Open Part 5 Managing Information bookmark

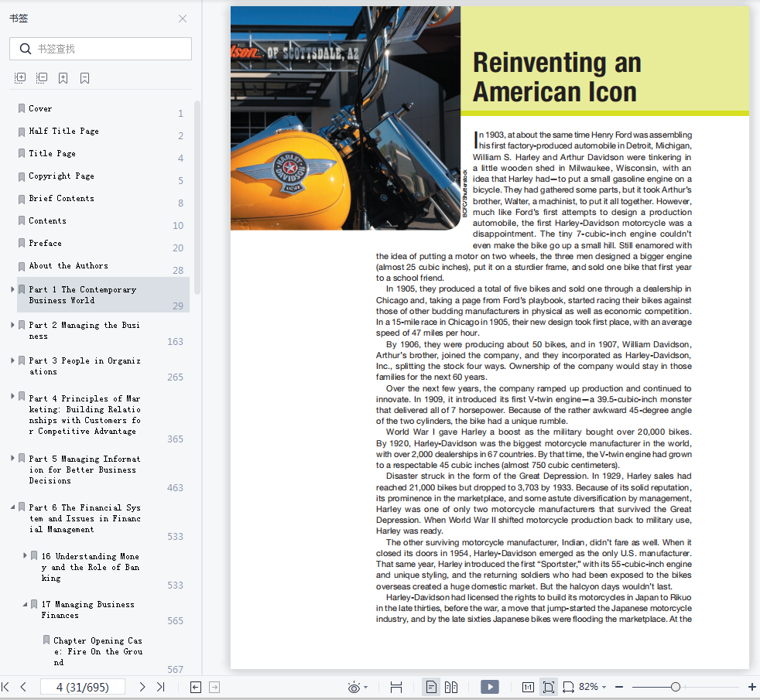(85, 470)
